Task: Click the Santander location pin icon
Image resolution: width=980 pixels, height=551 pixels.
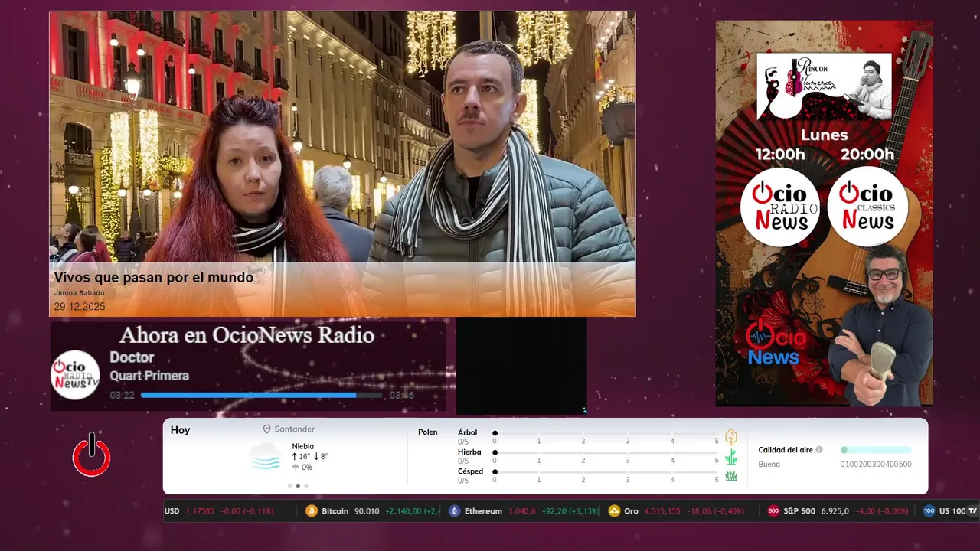Action: [x=267, y=429]
